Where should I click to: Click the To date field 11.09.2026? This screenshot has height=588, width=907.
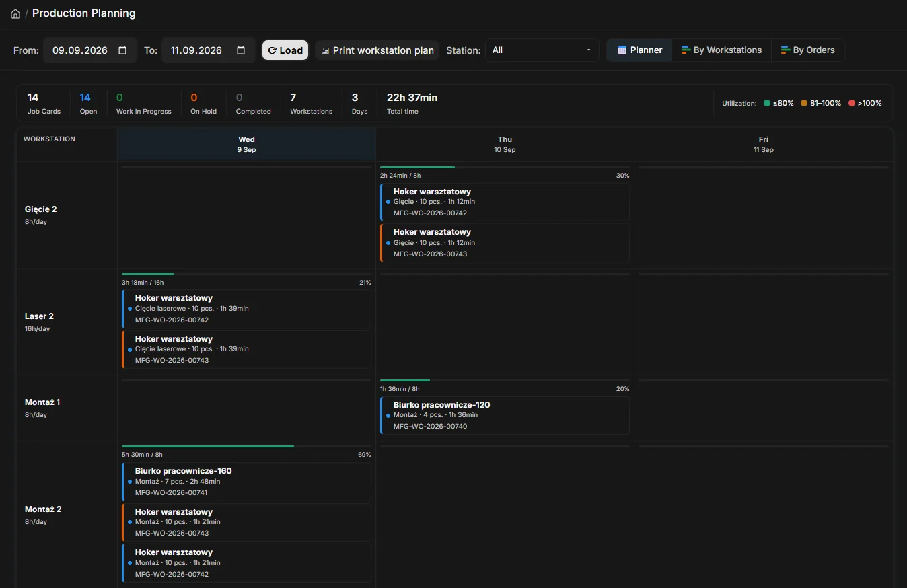[x=209, y=50]
